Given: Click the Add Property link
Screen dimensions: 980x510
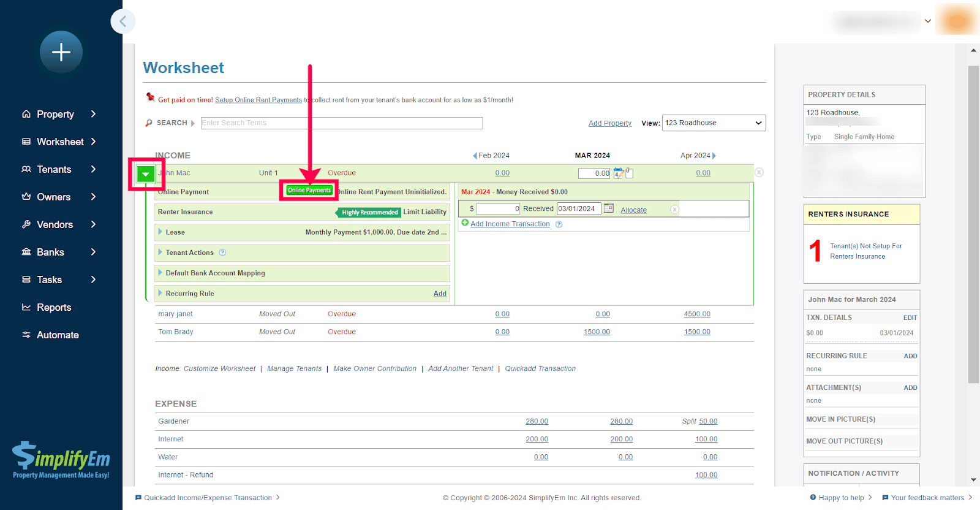Looking at the screenshot, I should pos(609,123).
